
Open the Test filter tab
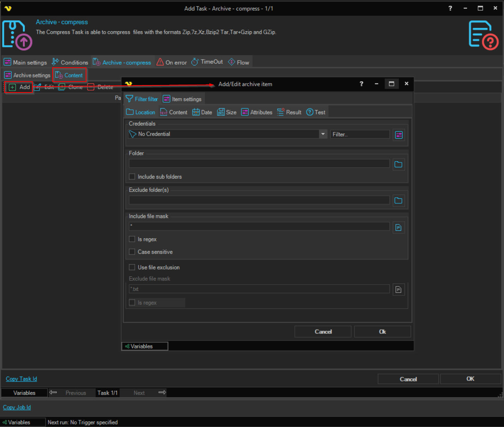pos(316,112)
